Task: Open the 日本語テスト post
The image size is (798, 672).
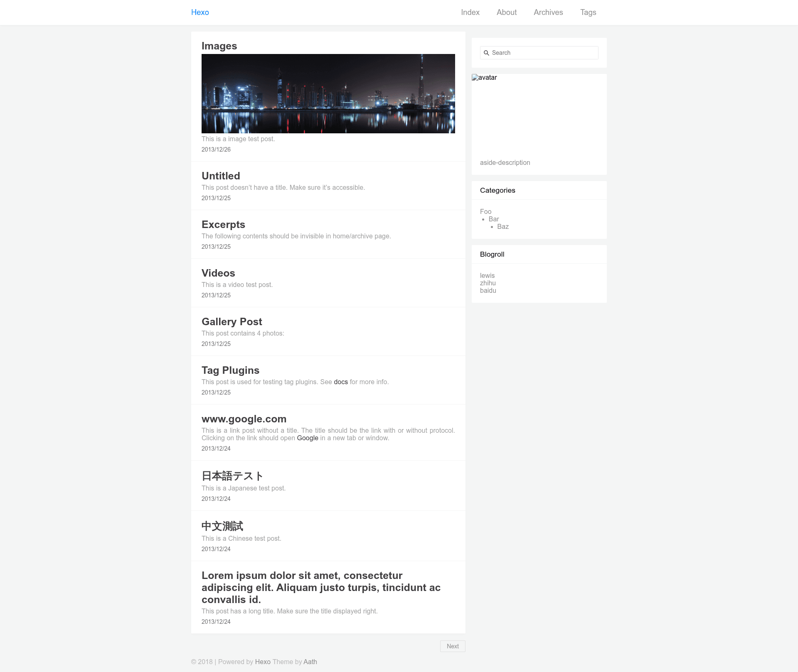Action: coord(232,476)
